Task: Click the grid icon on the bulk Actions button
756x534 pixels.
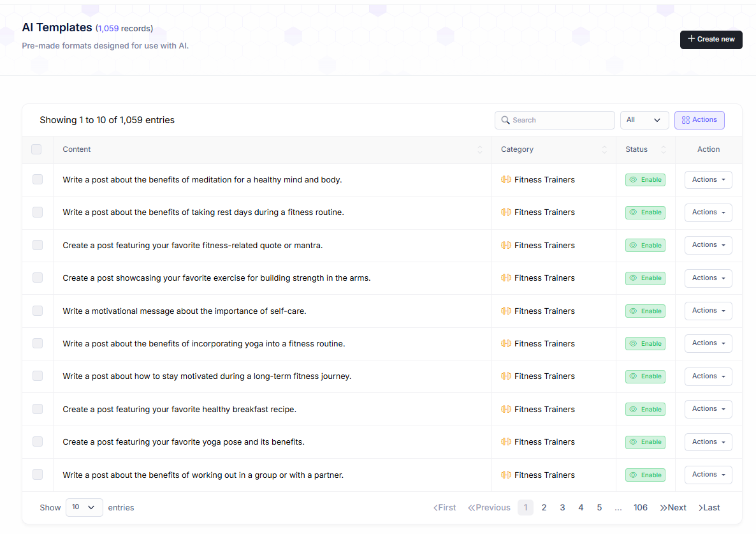Action: (x=686, y=120)
